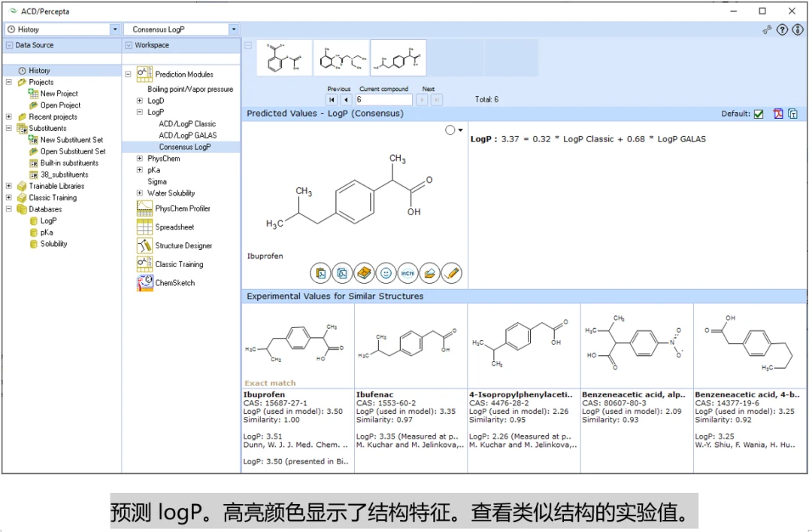Select ACD/LogP GALAS module
Screen dimensions: 812x532
click(x=187, y=135)
